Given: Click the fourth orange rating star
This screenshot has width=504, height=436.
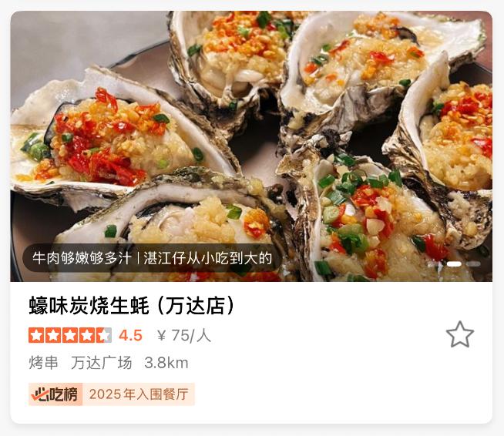Looking at the screenshot, I should (x=87, y=335).
